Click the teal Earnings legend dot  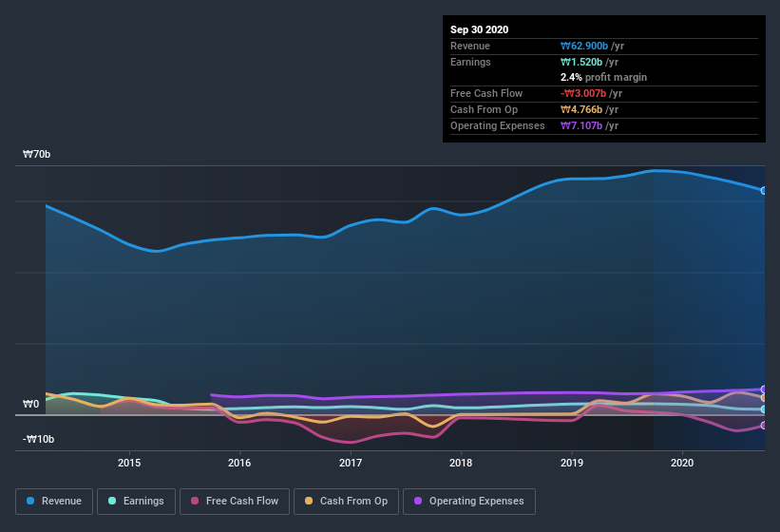[x=112, y=501]
